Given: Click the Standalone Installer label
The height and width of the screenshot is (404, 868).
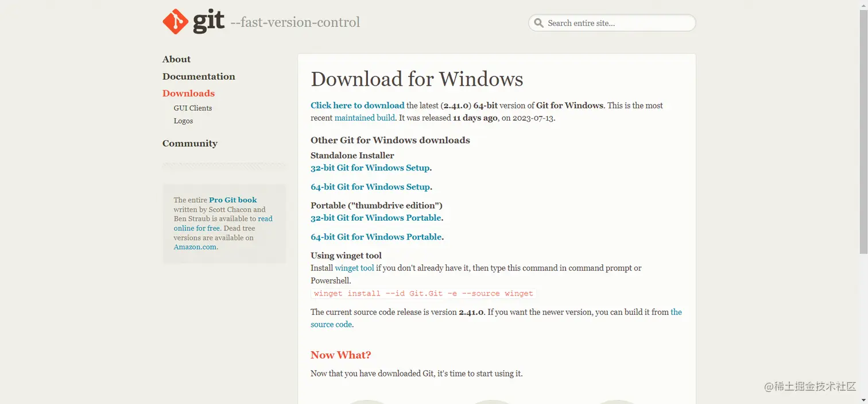Looking at the screenshot, I should [x=352, y=155].
